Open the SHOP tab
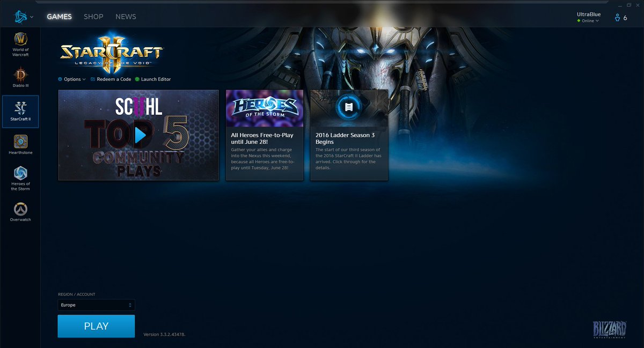Viewport: 644px width, 348px height. coord(93,17)
